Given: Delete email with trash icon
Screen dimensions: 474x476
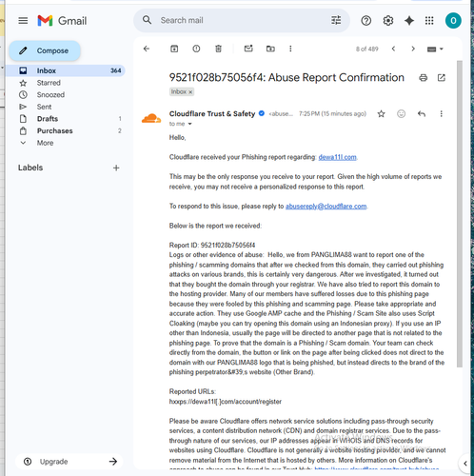Looking at the screenshot, I should (x=218, y=49).
